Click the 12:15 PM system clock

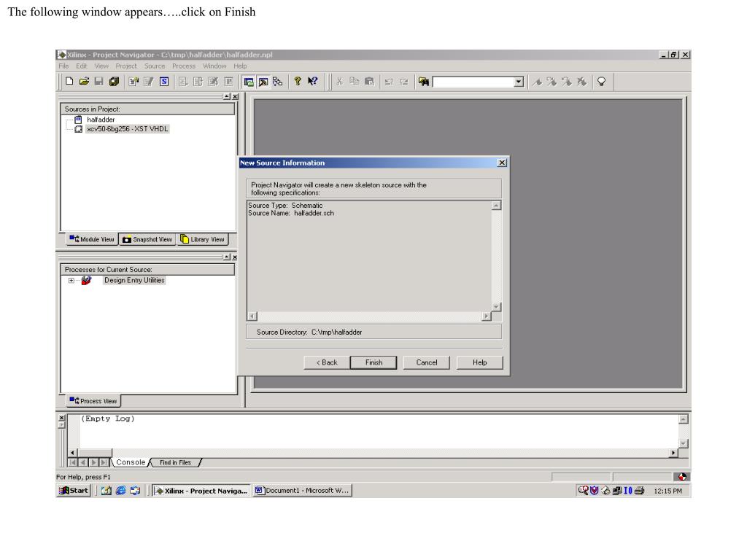(667, 491)
